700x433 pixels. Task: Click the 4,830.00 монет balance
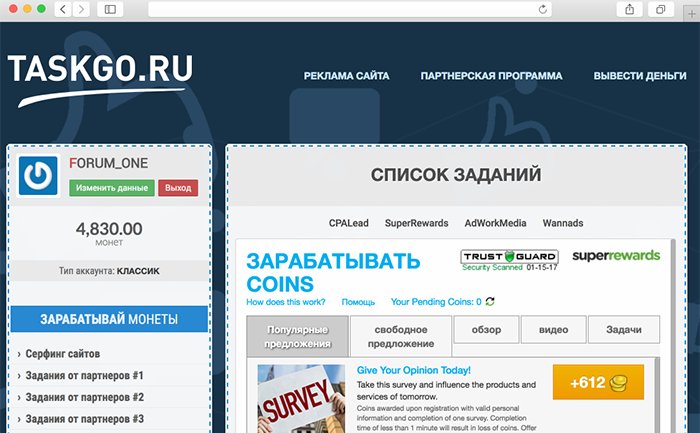coord(109,233)
